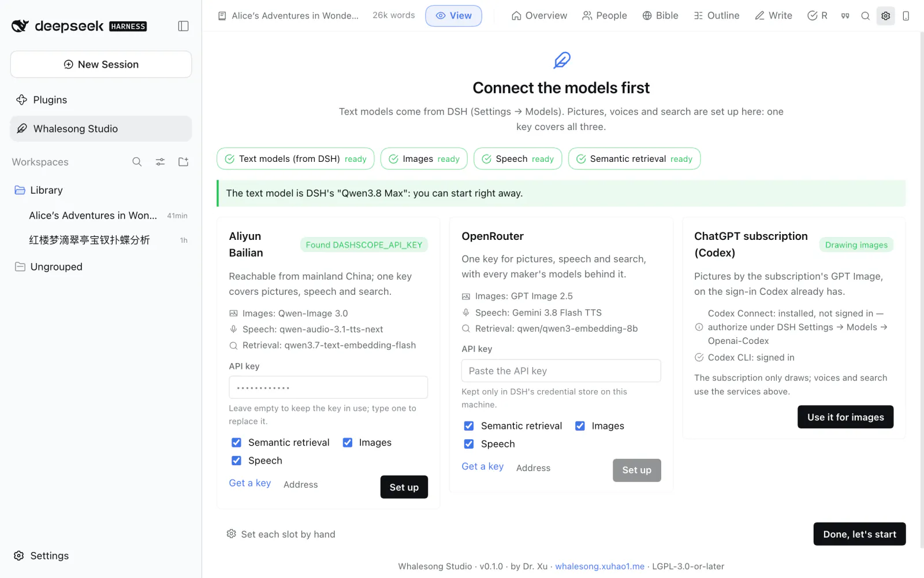The height and width of the screenshot is (578, 924).
Task: Expand the Ungrouped folder
Action: click(100, 266)
